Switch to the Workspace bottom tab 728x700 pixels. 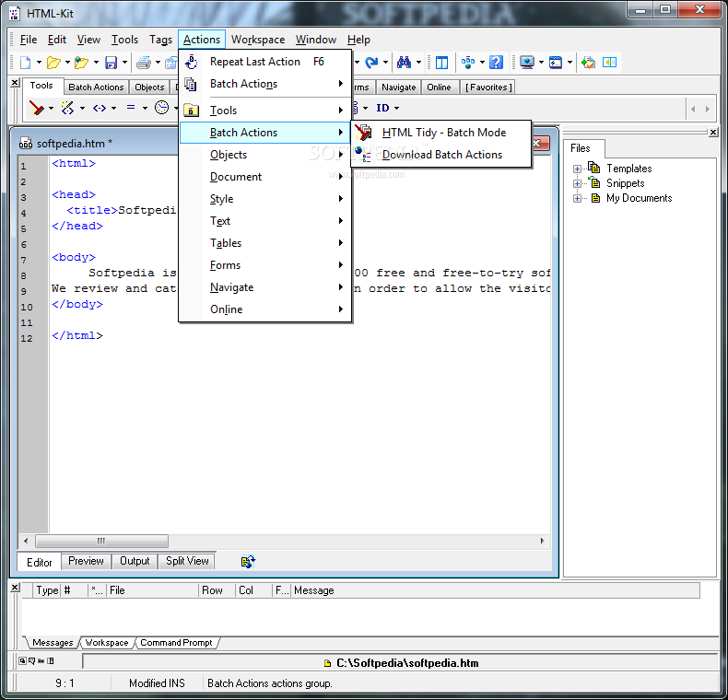tap(107, 643)
